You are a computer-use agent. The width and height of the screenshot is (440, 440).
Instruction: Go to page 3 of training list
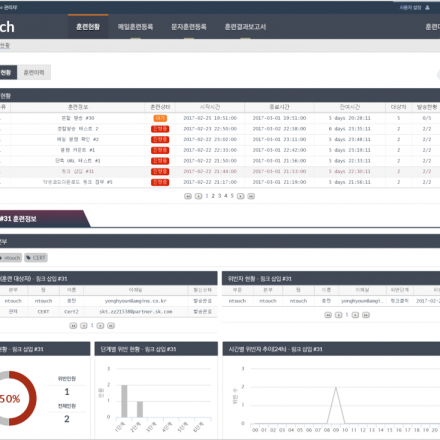coord(219,196)
